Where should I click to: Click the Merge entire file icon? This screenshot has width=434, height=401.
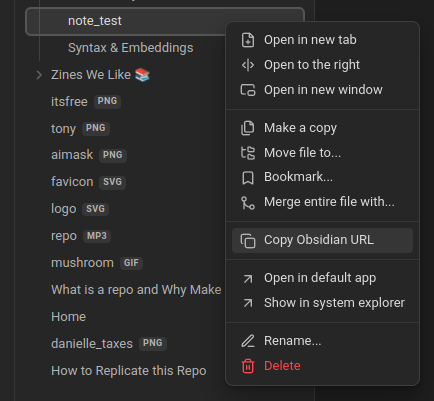click(x=248, y=203)
